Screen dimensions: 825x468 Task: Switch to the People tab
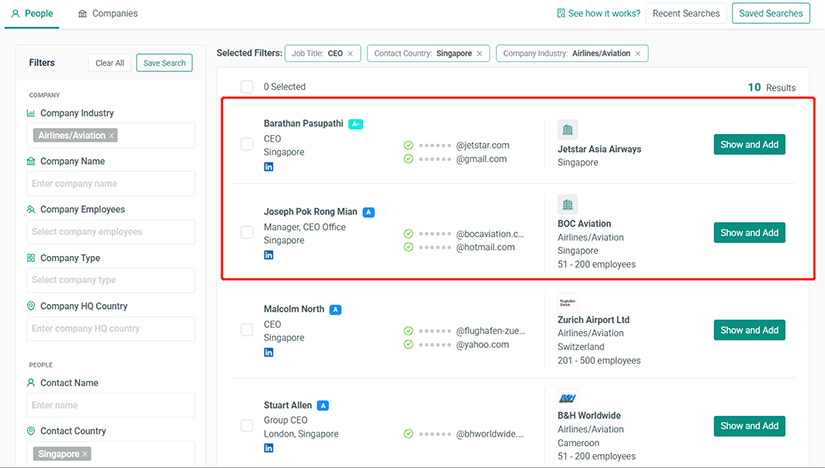point(32,14)
